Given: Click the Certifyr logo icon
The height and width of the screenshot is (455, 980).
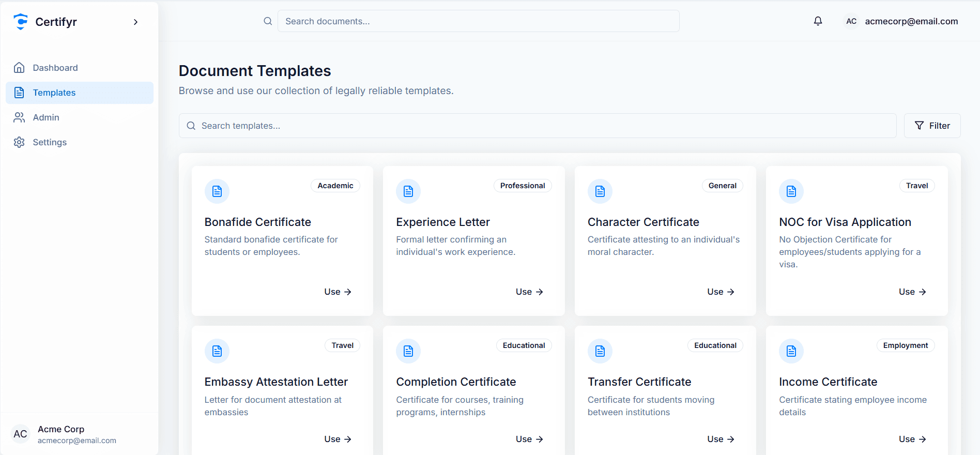Looking at the screenshot, I should coord(21,22).
